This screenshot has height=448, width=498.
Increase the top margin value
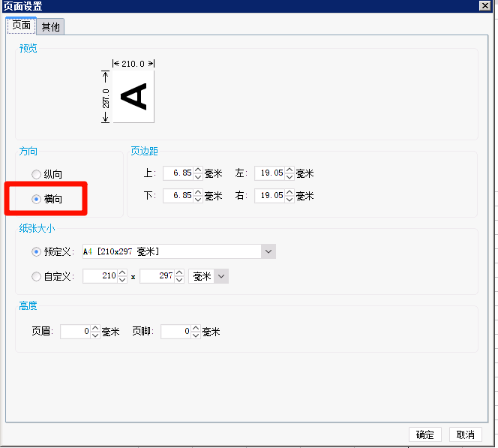[198, 170]
